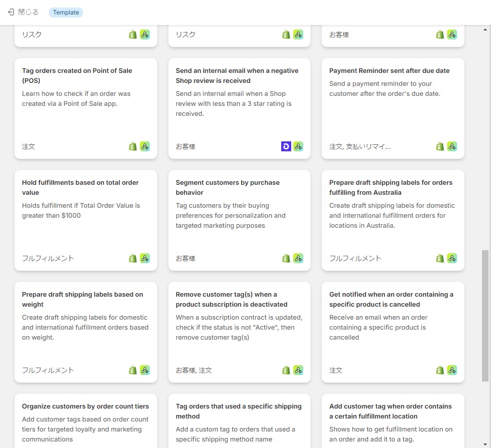
Task: Click Flow icon on labels based on weight card
Action: [x=145, y=370]
